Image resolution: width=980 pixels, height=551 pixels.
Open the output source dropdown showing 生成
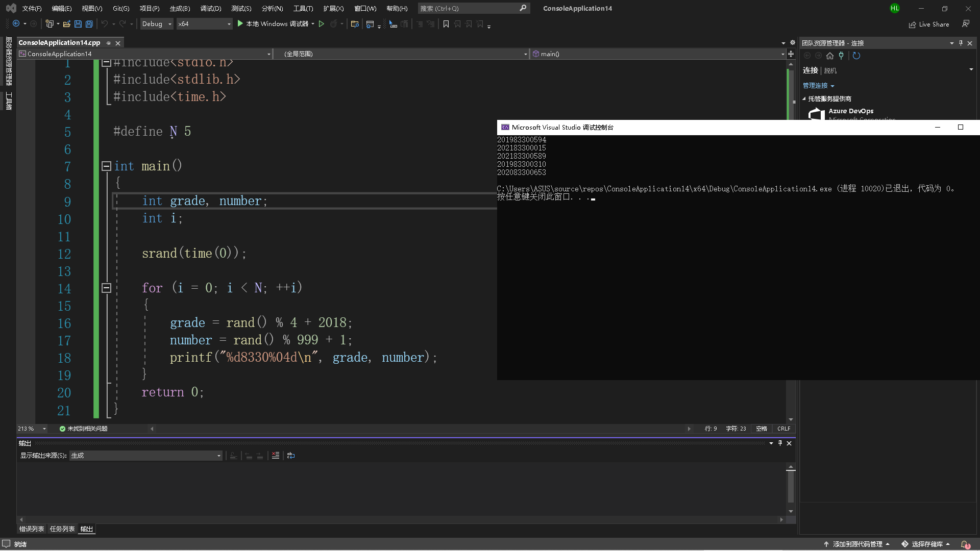pos(146,456)
